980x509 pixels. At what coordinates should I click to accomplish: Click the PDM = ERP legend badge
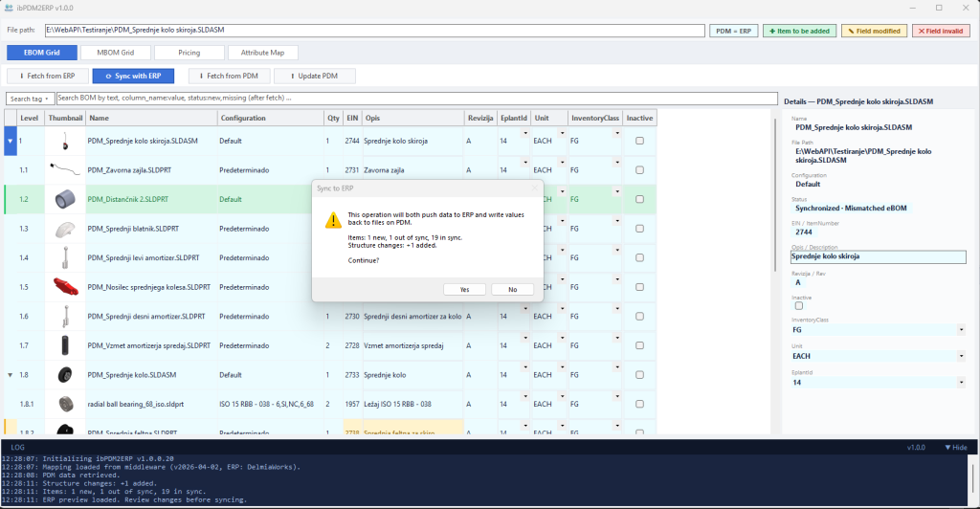coord(734,31)
